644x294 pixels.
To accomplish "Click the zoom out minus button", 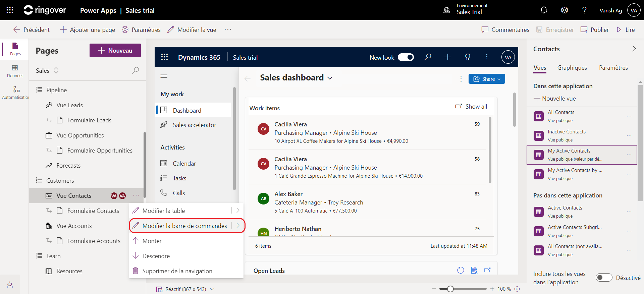I will pos(434,289).
